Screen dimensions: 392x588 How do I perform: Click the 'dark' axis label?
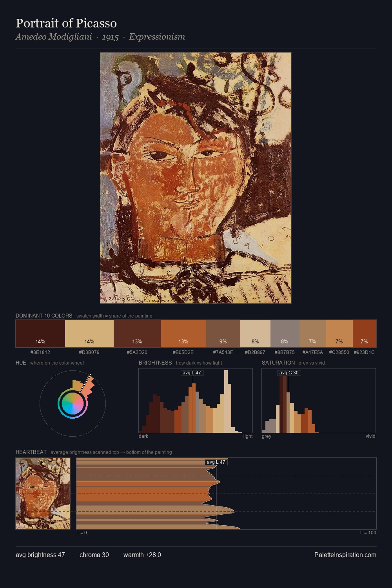point(143,436)
